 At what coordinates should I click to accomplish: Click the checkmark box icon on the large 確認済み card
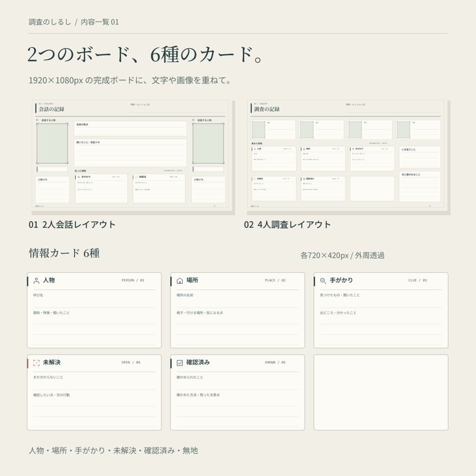tap(179, 363)
